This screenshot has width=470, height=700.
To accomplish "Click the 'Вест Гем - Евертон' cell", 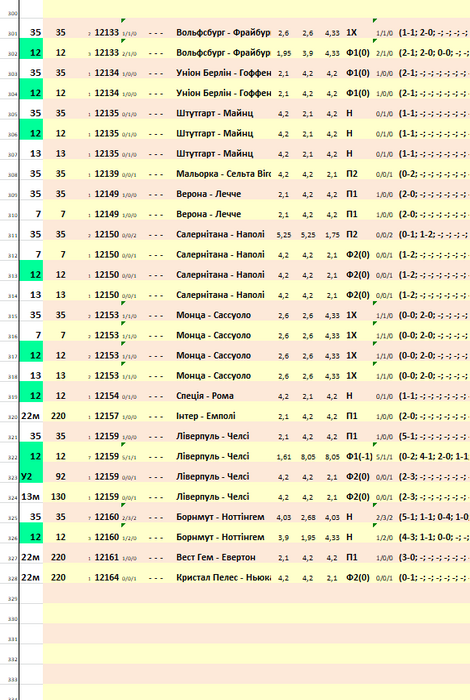I will point(216,557).
